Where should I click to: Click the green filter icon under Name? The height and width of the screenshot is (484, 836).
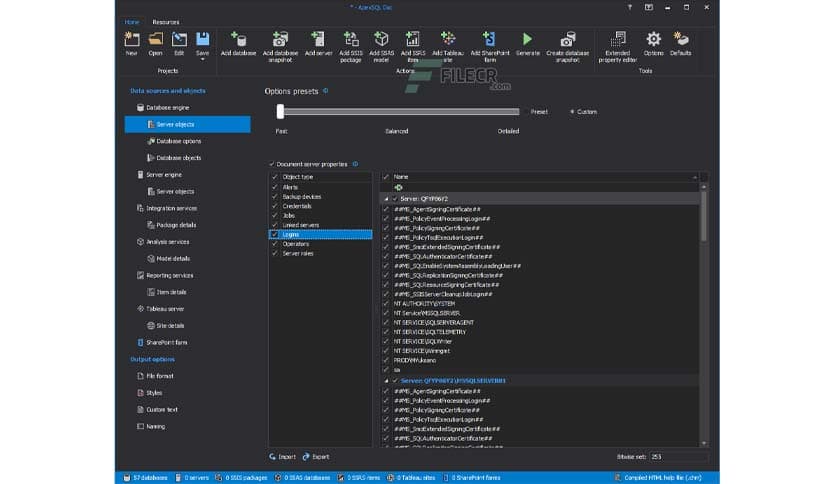pos(398,188)
